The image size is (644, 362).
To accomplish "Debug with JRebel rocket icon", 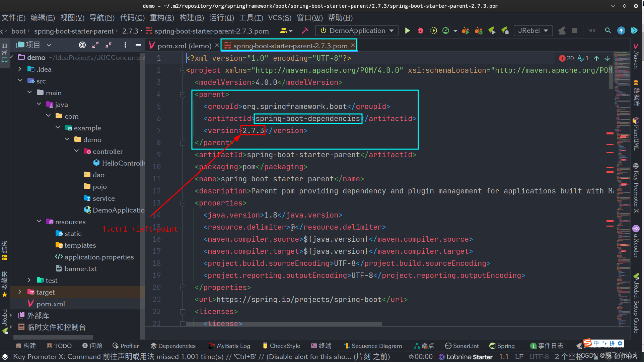I will pyautogui.click(x=505, y=31).
